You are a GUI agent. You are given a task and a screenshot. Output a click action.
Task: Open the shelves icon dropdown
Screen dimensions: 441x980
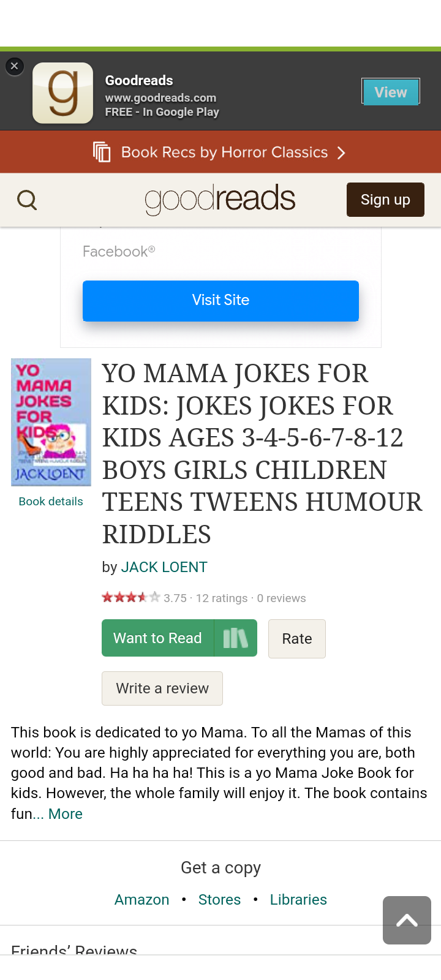(x=236, y=638)
